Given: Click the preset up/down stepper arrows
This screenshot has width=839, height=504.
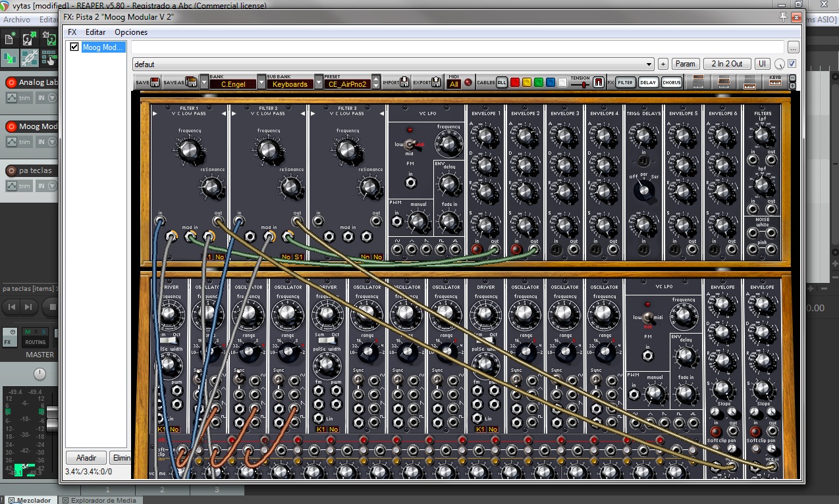Looking at the screenshot, I should click(x=376, y=82).
